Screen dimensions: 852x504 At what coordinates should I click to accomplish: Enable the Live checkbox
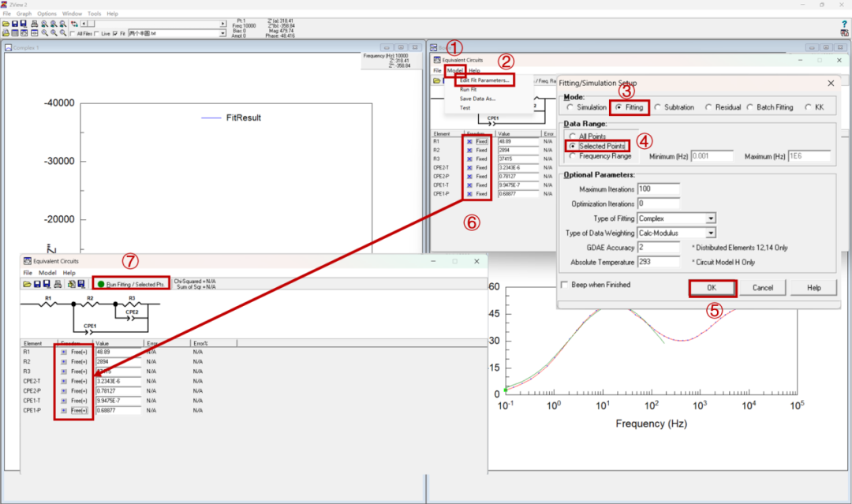click(x=97, y=34)
